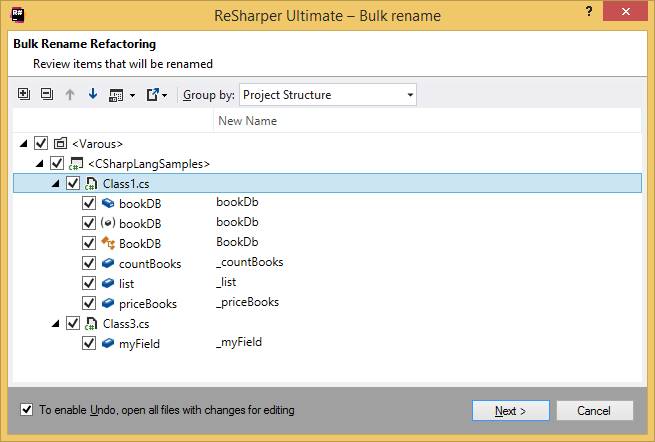Click the Next button
Screen dimensions: 655x442
[511, 411]
